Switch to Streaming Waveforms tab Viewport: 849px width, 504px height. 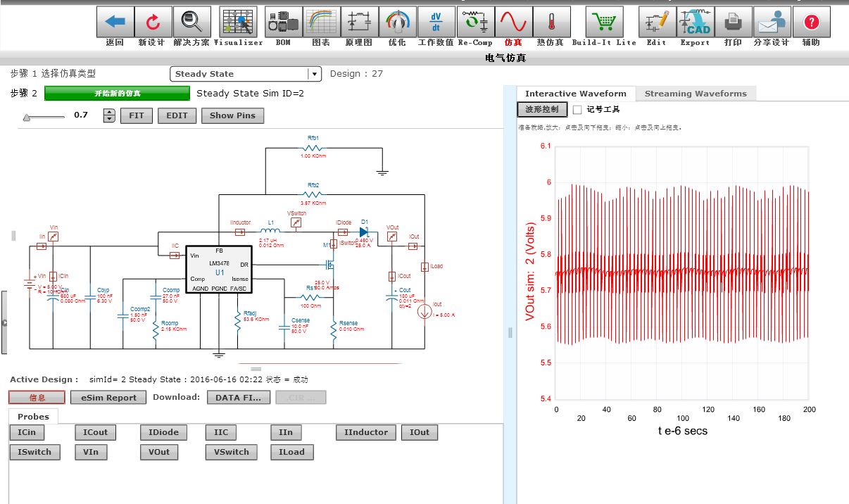pos(696,94)
